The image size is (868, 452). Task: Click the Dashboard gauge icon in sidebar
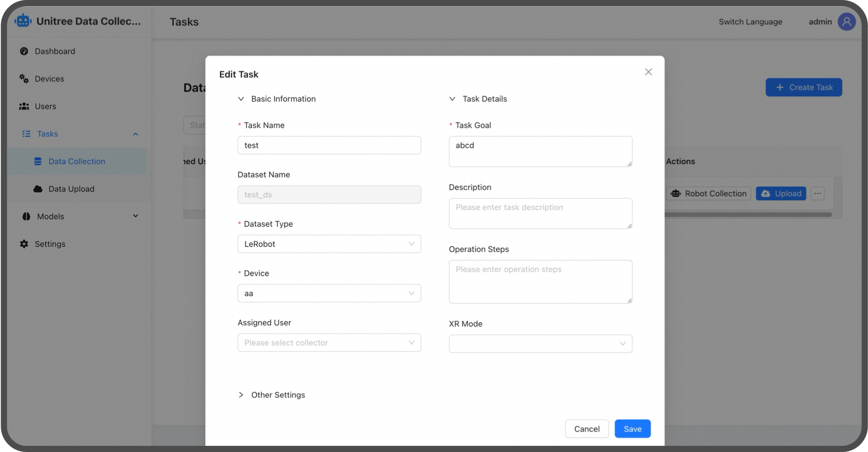tap(24, 51)
